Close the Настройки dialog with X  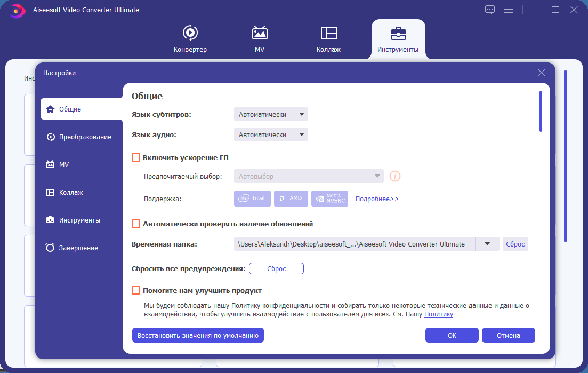(x=541, y=73)
